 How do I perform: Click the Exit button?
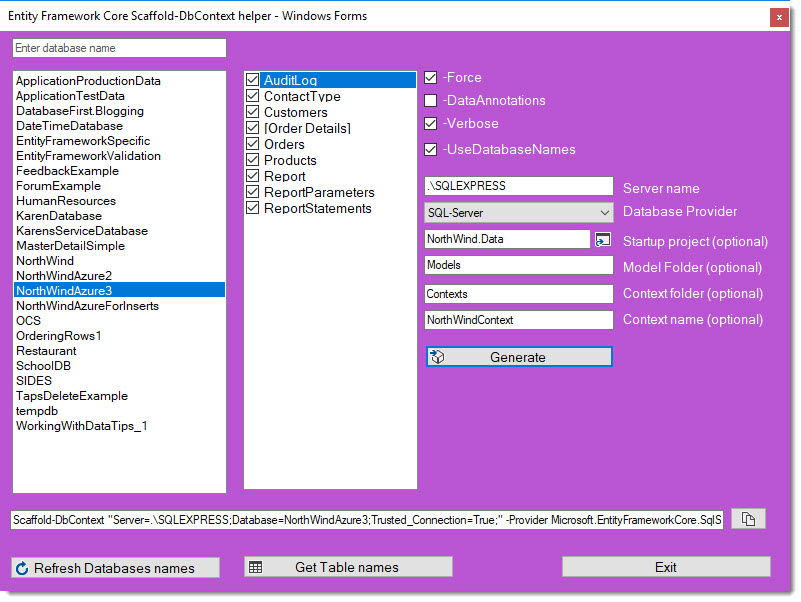[666, 567]
